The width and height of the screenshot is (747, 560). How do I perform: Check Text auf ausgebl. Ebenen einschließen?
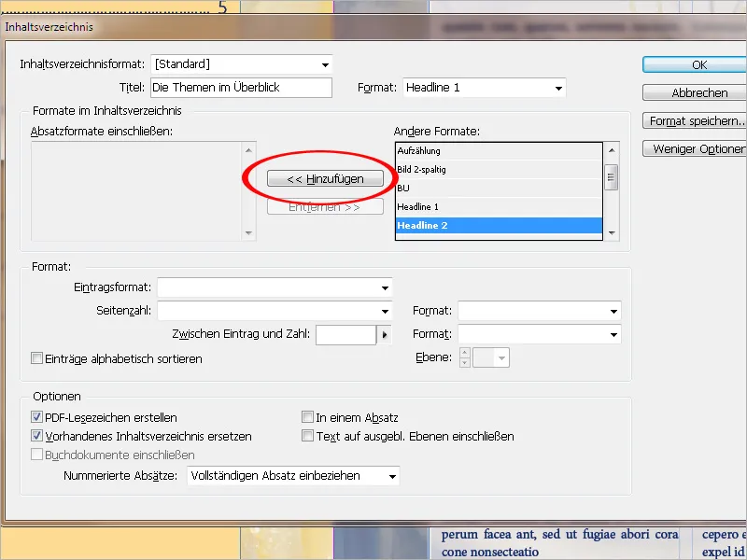(307, 435)
